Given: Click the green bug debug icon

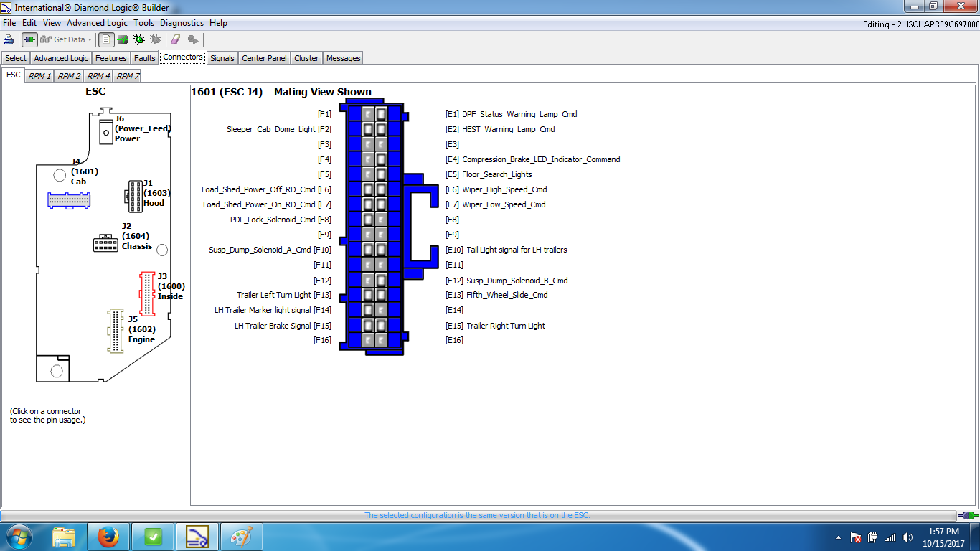Looking at the screenshot, I should pyautogui.click(x=139, y=39).
